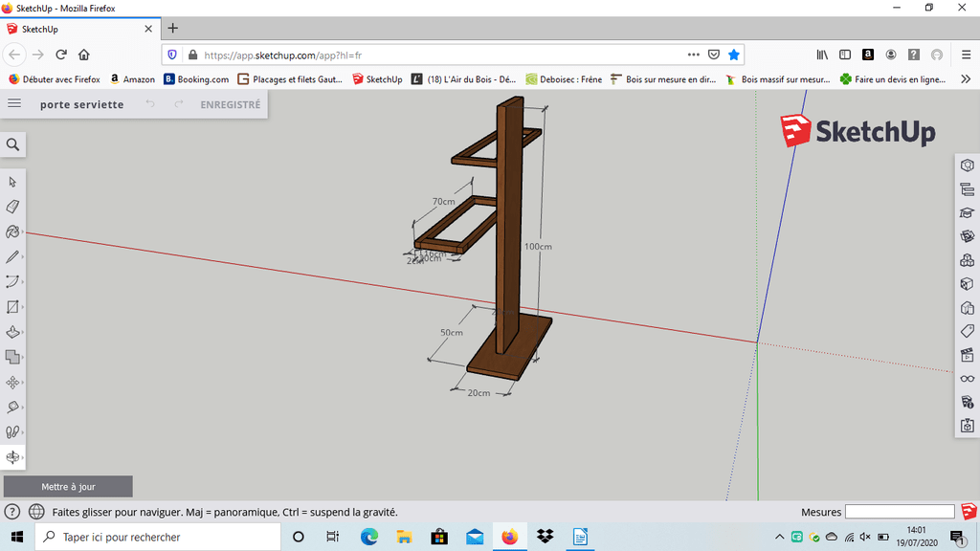The width and height of the screenshot is (980, 551).
Task: Open the Instructor graduation cap panel
Action: (x=967, y=213)
